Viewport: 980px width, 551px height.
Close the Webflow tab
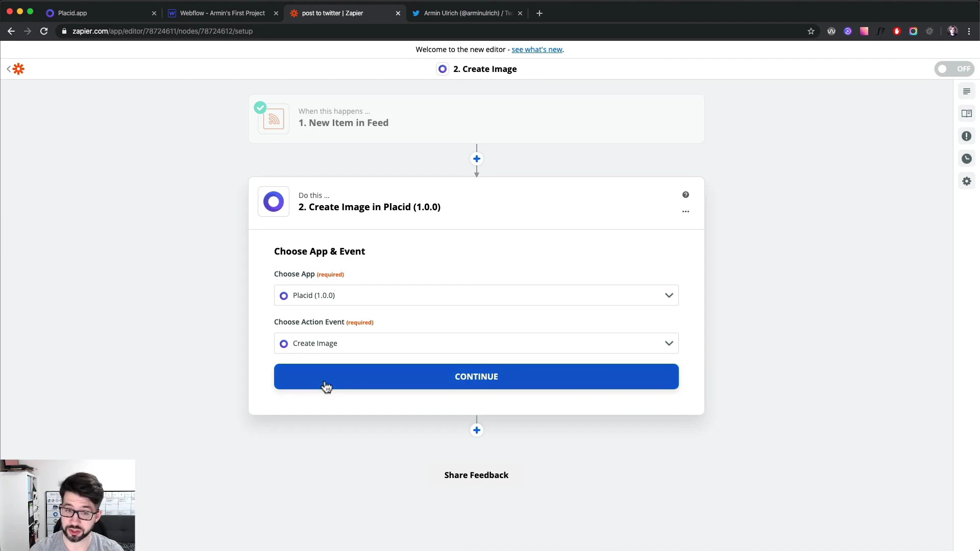pyautogui.click(x=276, y=13)
